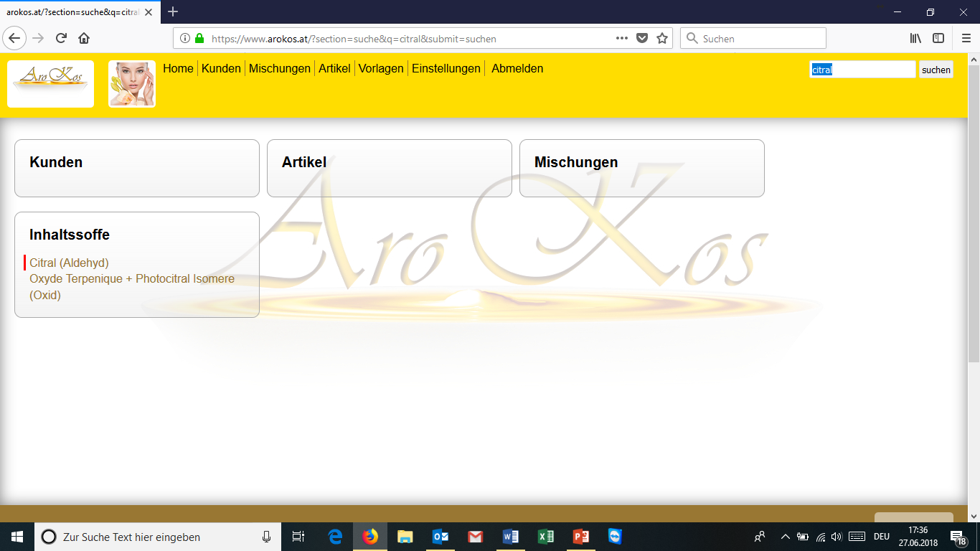
Task: Log out via Abmelden link
Action: click(517, 69)
